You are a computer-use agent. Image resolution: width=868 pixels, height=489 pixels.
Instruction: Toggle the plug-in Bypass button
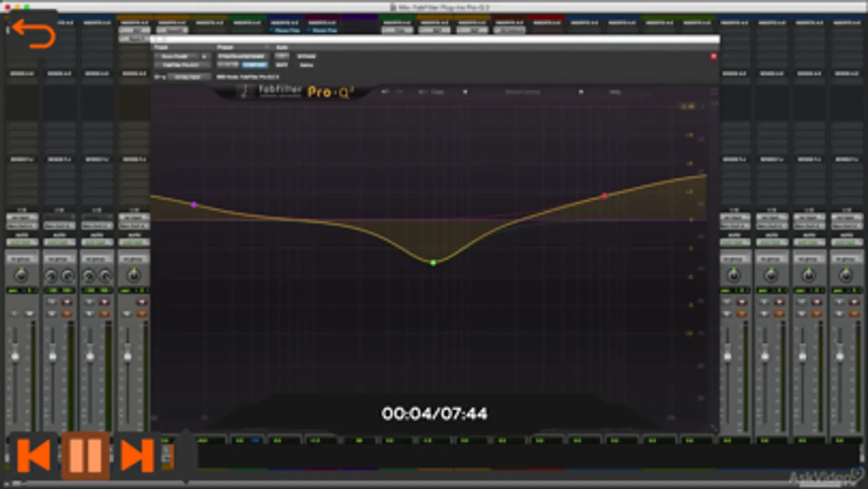[307, 57]
